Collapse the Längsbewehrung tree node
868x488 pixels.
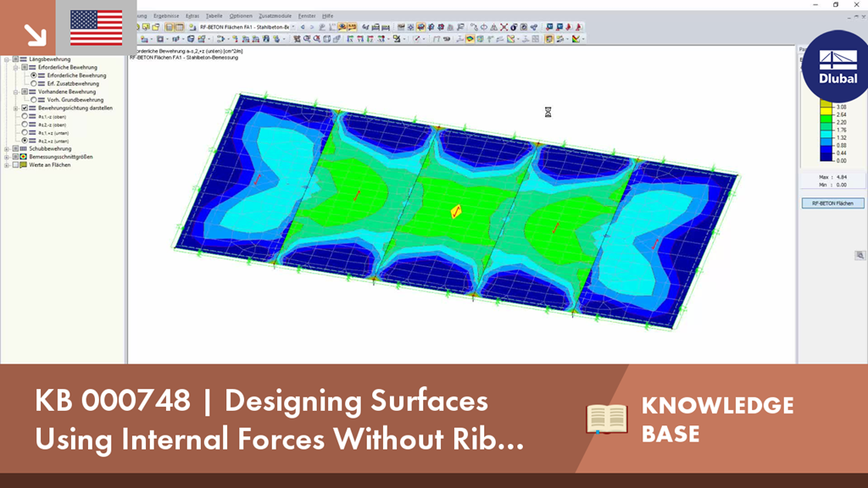(x=7, y=59)
